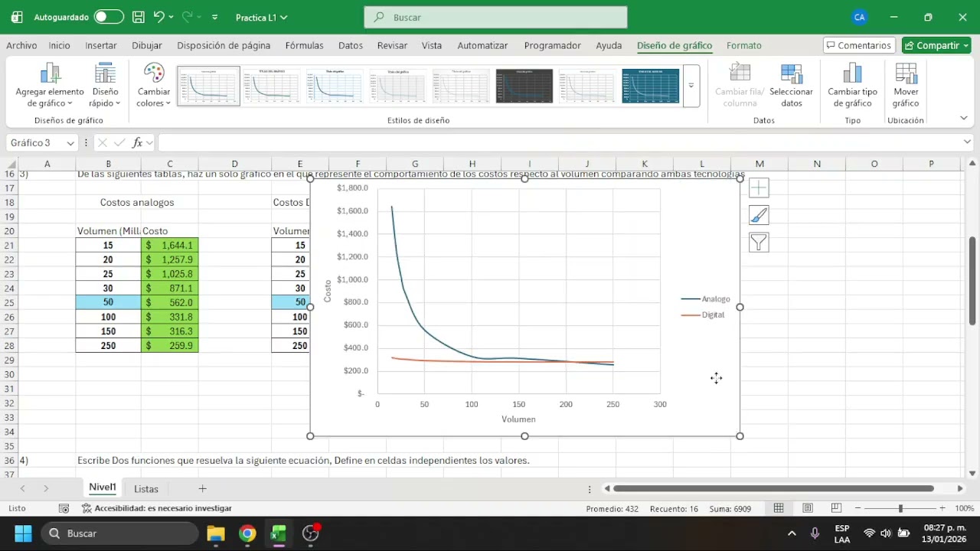
Task: Click Accesibilidad: es necesario investigar
Action: (x=157, y=508)
